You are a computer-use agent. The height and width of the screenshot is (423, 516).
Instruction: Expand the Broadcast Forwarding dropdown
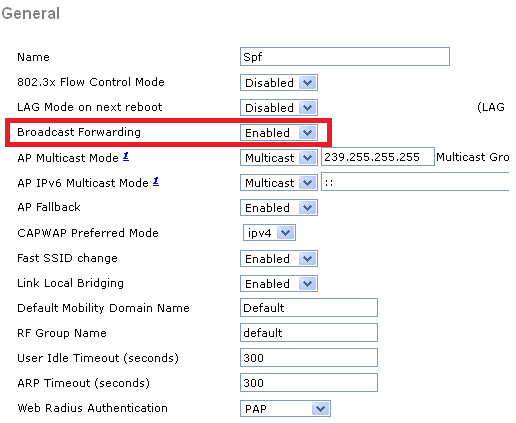pos(279,133)
